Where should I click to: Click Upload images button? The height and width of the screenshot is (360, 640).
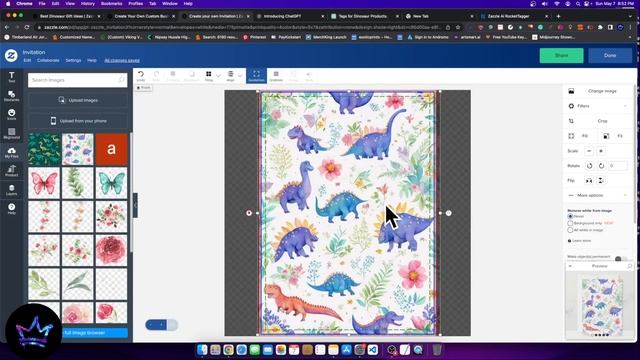tap(78, 100)
